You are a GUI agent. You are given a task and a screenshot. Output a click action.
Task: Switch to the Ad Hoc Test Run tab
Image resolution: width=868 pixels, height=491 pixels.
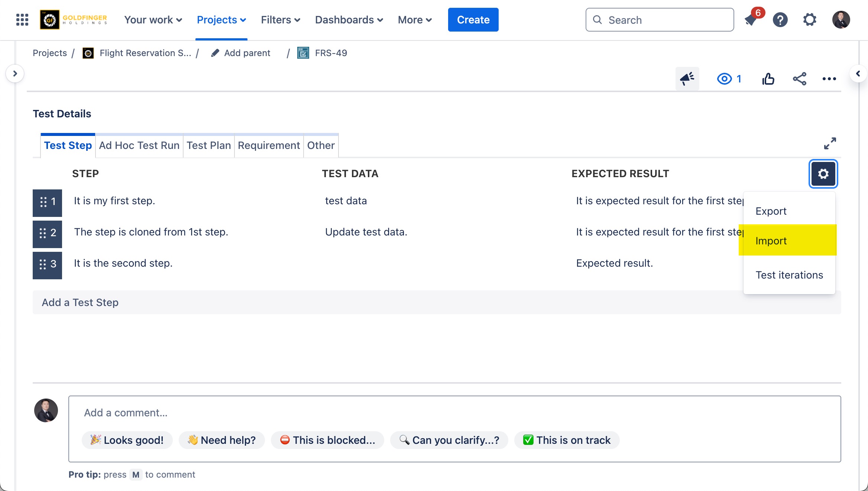click(x=139, y=146)
